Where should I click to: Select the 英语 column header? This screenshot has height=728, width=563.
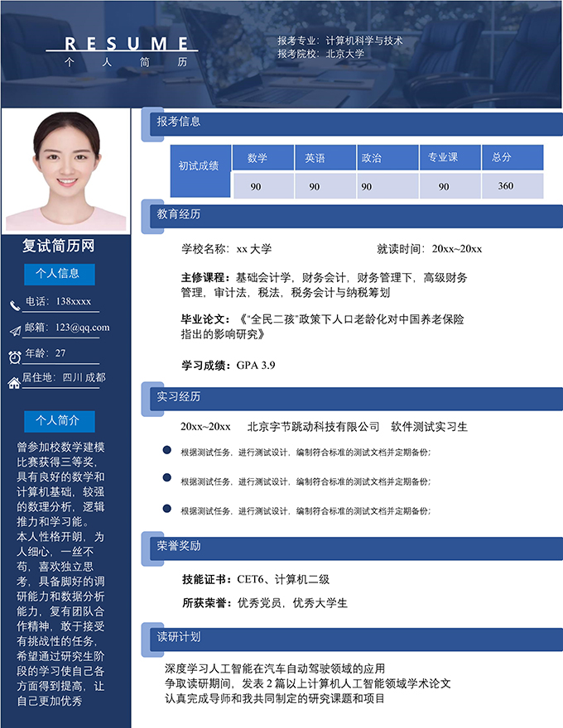325,157
